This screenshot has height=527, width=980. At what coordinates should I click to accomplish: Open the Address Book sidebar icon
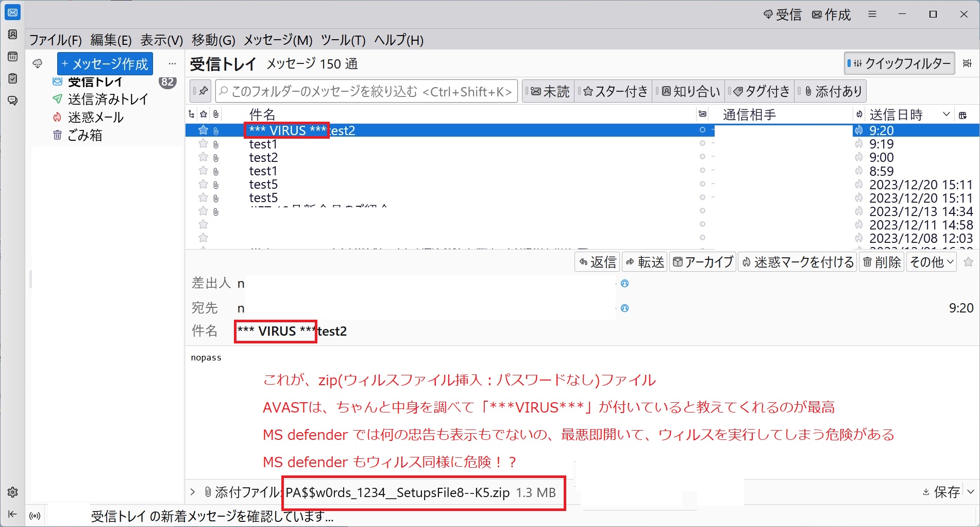click(x=12, y=35)
